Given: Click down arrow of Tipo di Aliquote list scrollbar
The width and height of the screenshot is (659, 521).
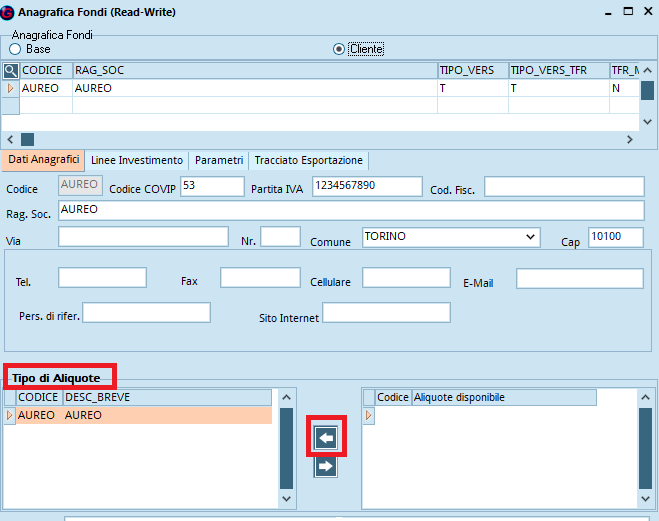Looking at the screenshot, I should click(x=287, y=499).
